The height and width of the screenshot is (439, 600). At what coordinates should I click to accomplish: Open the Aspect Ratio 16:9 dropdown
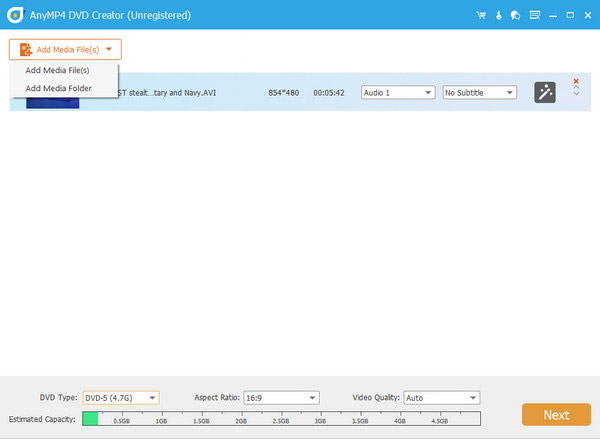281,398
